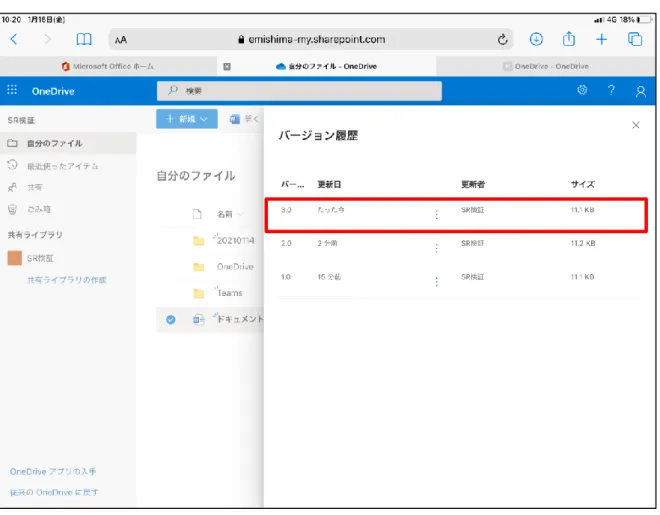The width and height of the screenshot is (660, 515).
Task: Close the version history panel
Action: pos(636,125)
